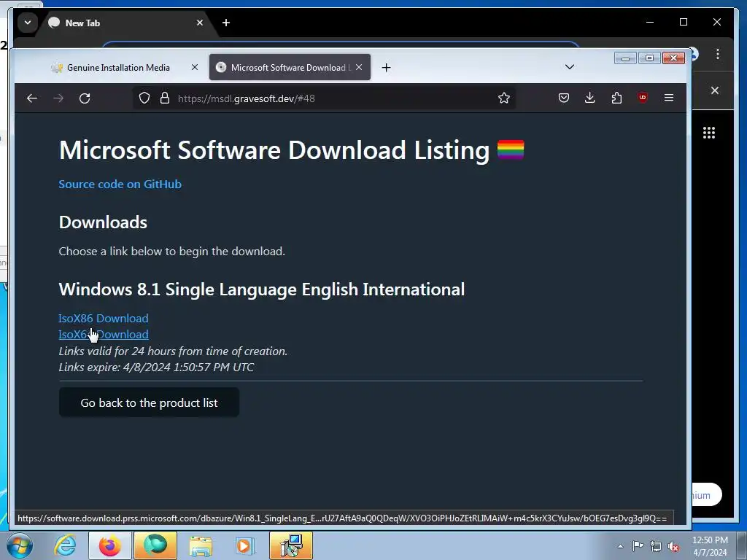Image resolution: width=747 pixels, height=560 pixels.
Task: Close side panel X in background browser
Action: tap(715, 90)
